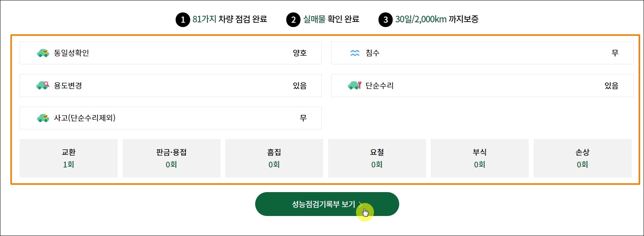Select the 손상 0회 tile
This screenshot has height=236, width=644.
coord(583,158)
